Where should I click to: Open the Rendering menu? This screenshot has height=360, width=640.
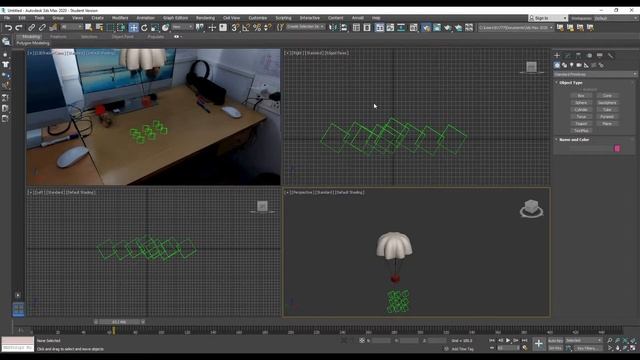(x=205, y=18)
